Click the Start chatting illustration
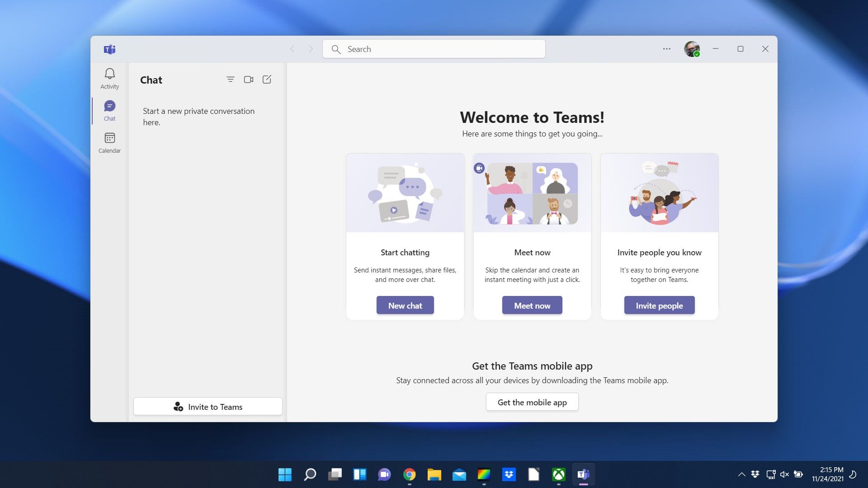The image size is (868, 488). click(405, 193)
